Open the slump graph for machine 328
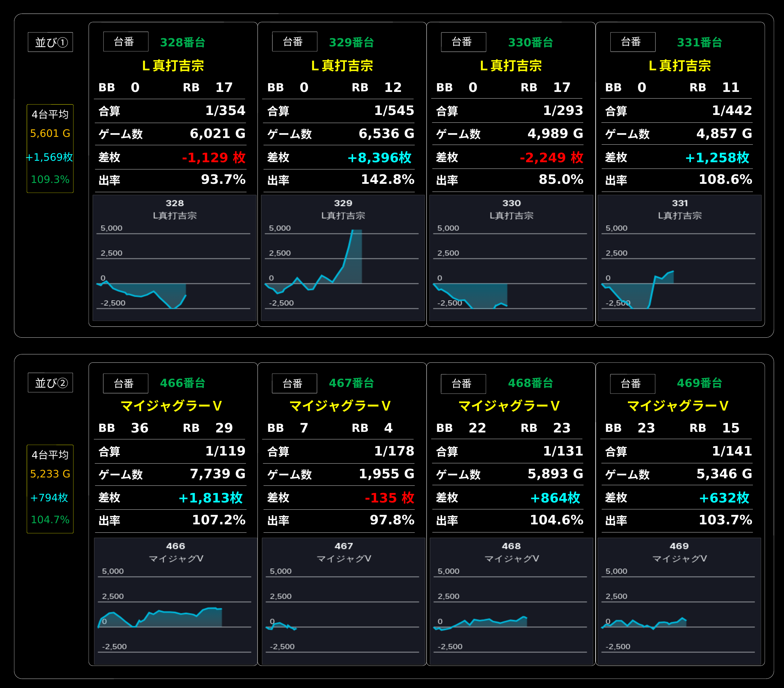The image size is (784, 688). pos(175,258)
